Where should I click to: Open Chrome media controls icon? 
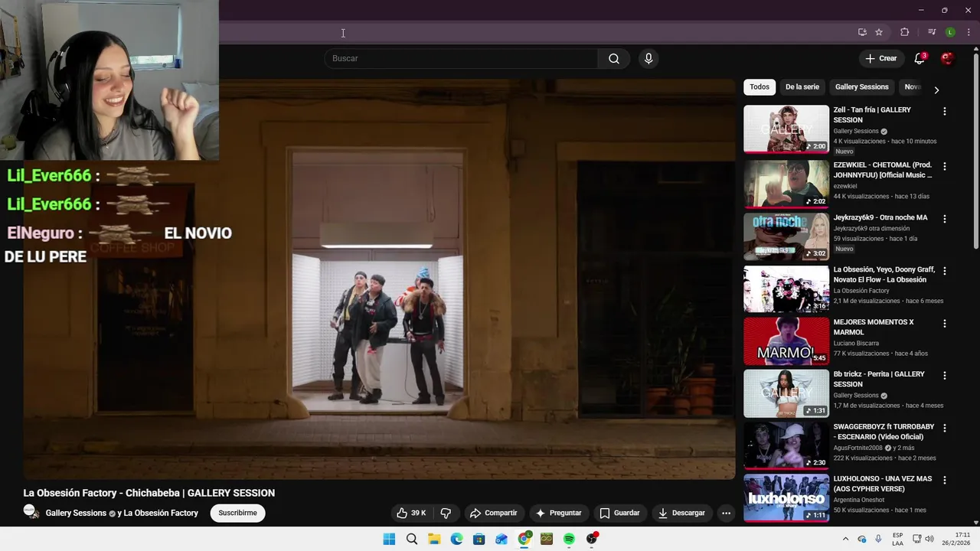coord(932,32)
